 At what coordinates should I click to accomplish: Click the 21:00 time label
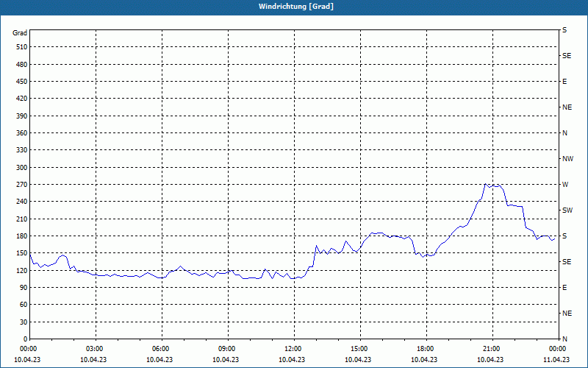492,349
